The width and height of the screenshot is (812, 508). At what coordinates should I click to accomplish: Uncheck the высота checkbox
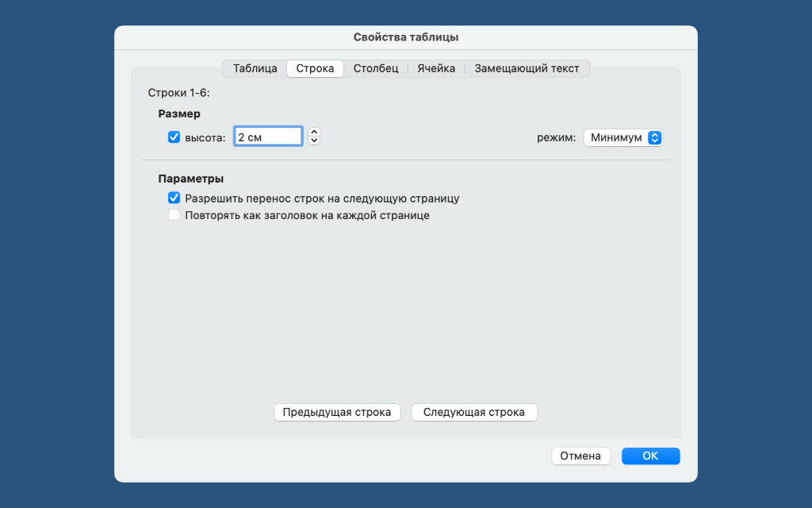[174, 137]
